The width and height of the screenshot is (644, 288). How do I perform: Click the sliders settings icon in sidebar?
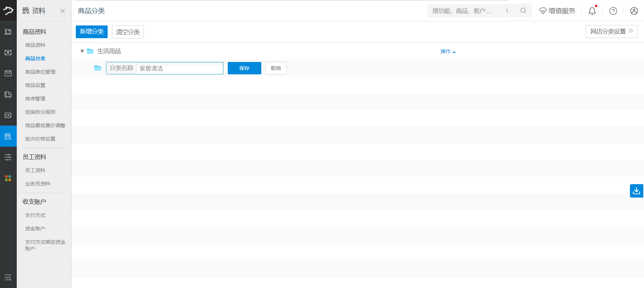(8, 157)
